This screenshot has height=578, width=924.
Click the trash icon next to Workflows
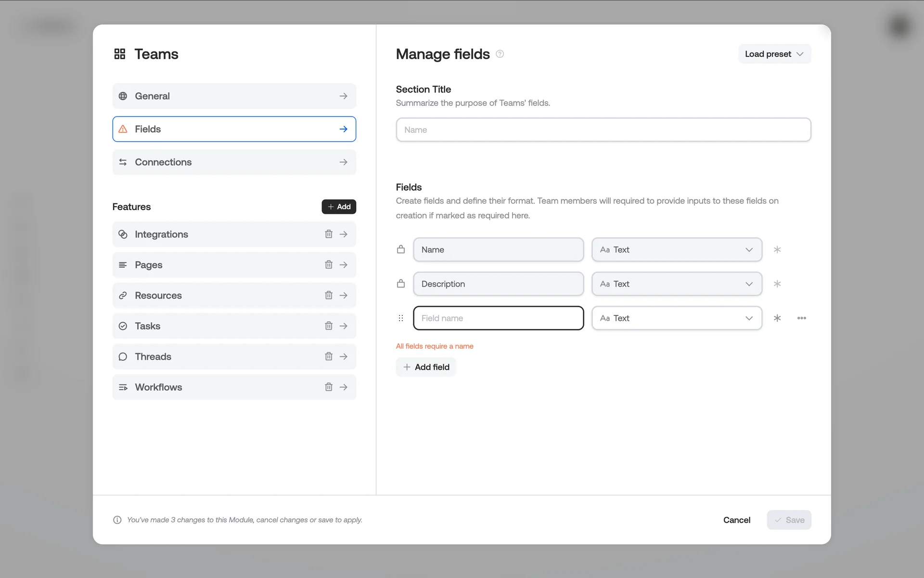pos(329,387)
